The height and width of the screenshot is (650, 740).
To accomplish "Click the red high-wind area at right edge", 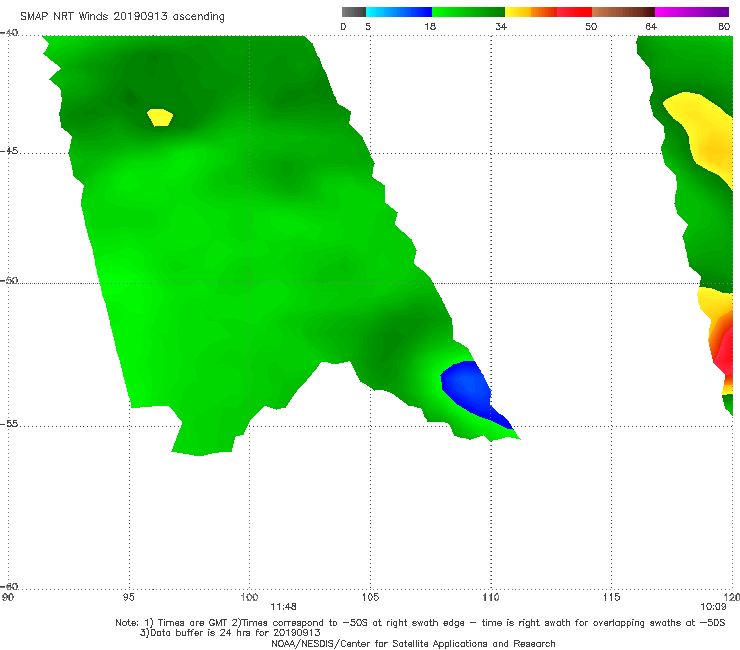I will pyautogui.click(x=724, y=352).
